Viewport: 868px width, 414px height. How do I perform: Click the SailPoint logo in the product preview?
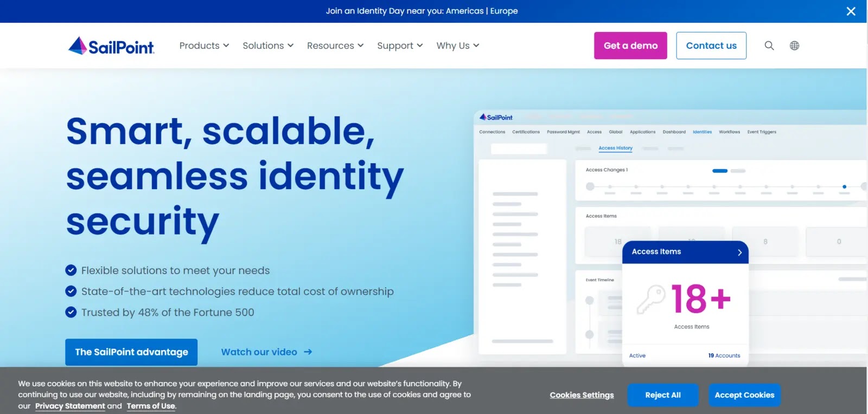coord(496,117)
